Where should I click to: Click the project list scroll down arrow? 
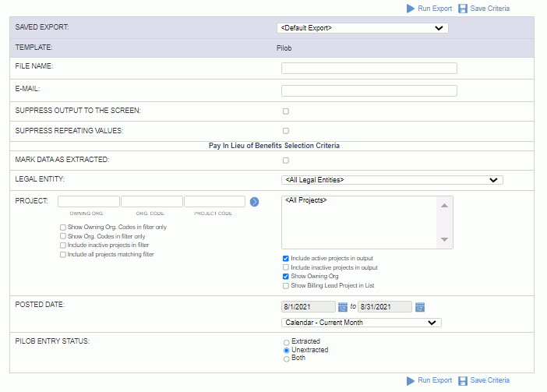[444, 239]
